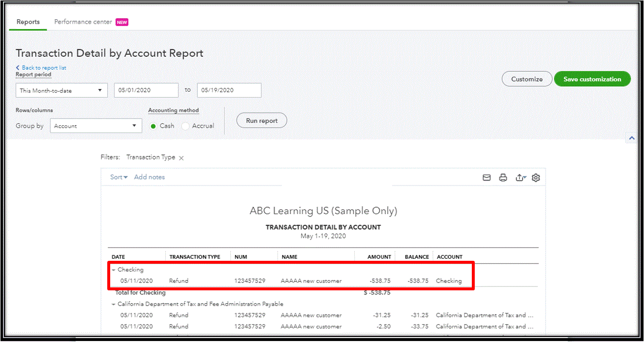644x342 pixels.
Task: Open the email report icon
Action: click(487, 178)
